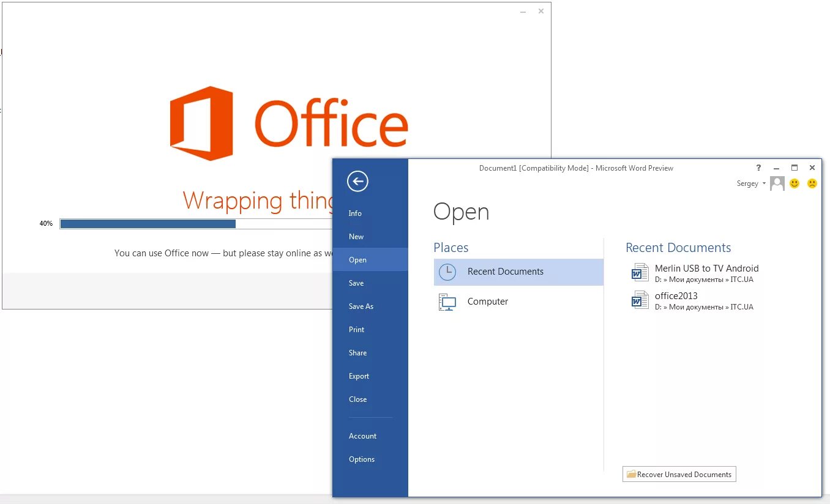Close the Word Preview window
Image resolution: width=830 pixels, height=504 pixels.
coord(812,168)
